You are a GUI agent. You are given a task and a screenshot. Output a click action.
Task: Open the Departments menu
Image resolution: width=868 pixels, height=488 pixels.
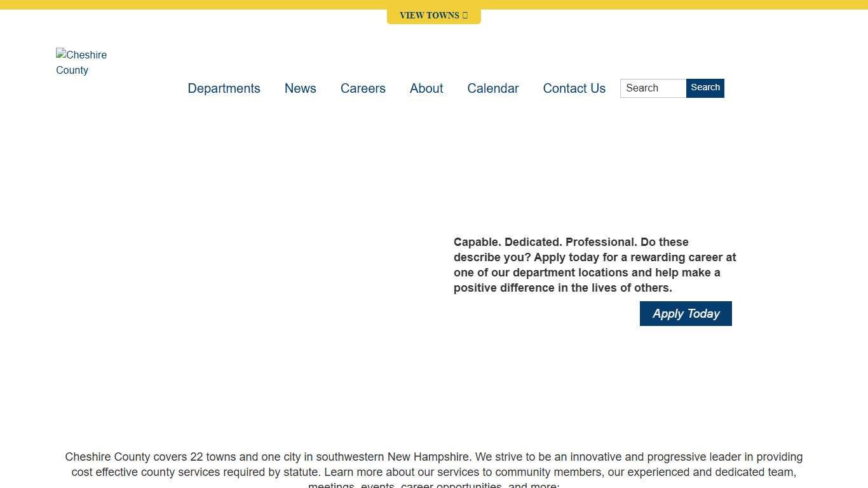pos(224,88)
